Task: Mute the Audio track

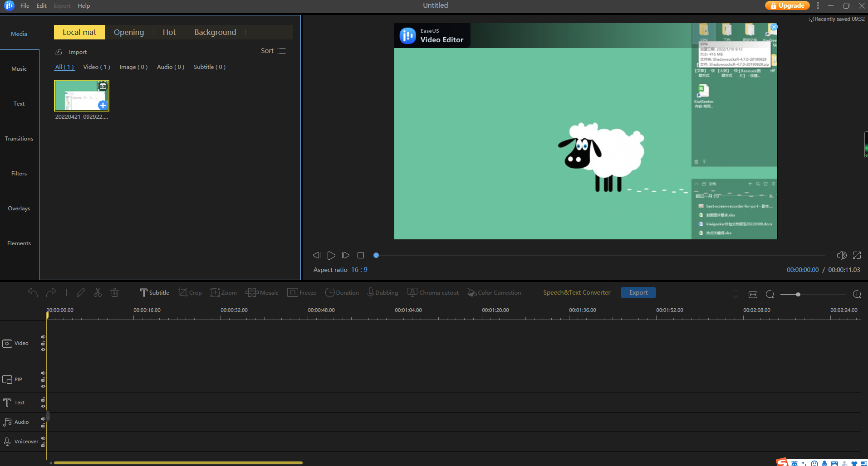Action: [x=43, y=419]
